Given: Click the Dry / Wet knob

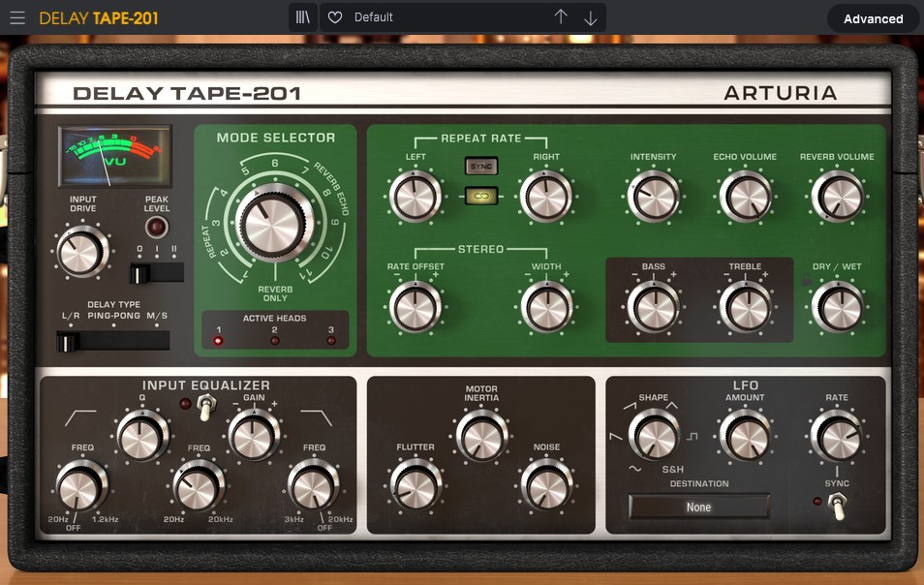Looking at the screenshot, I should tap(837, 308).
